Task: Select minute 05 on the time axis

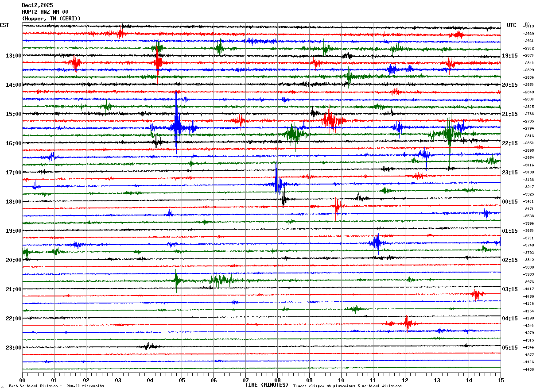Action: coord(182,380)
